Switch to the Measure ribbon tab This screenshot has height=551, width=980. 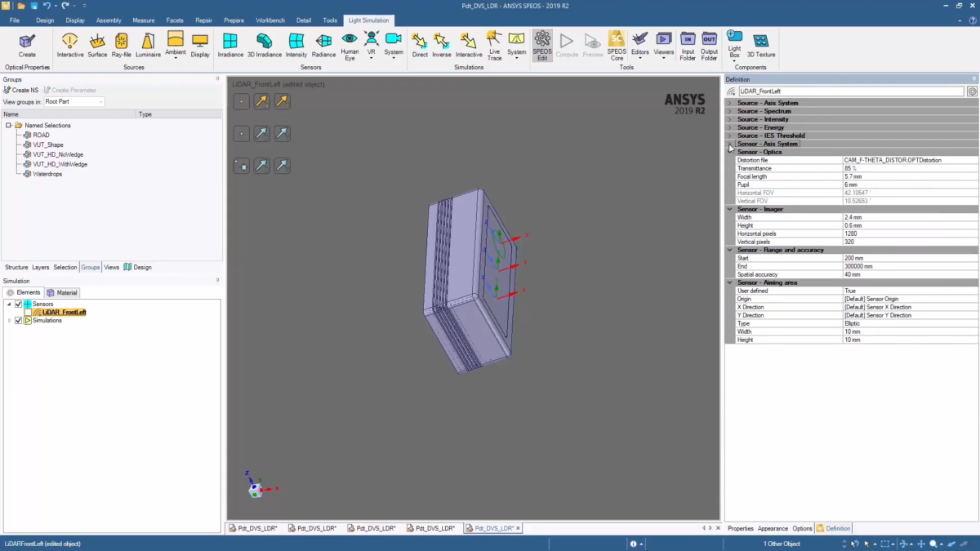point(144,20)
